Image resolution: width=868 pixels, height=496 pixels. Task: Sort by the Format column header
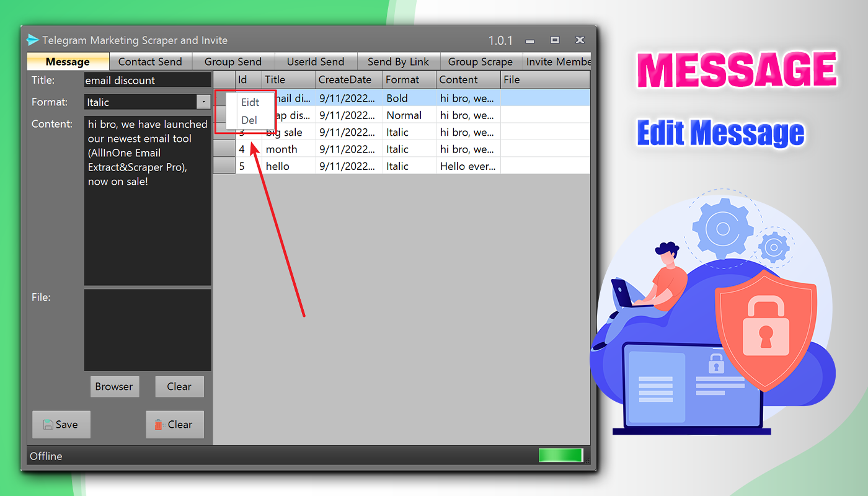click(409, 79)
